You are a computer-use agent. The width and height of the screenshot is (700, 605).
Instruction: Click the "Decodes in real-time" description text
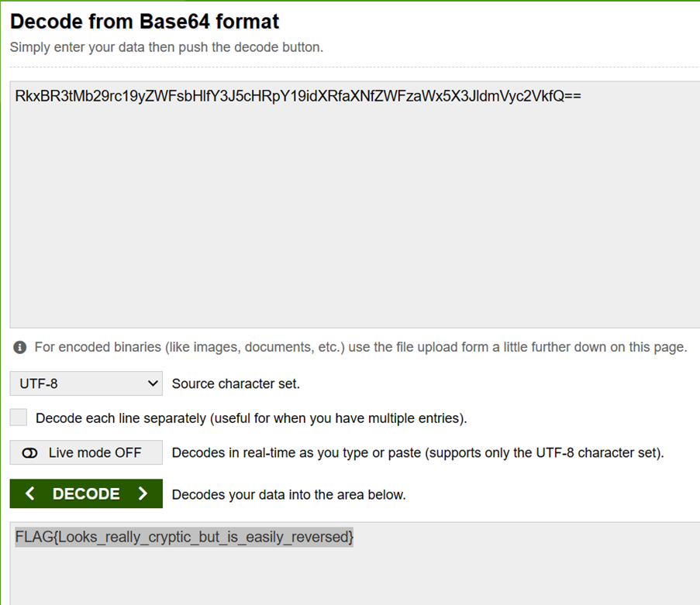pyautogui.click(x=417, y=453)
